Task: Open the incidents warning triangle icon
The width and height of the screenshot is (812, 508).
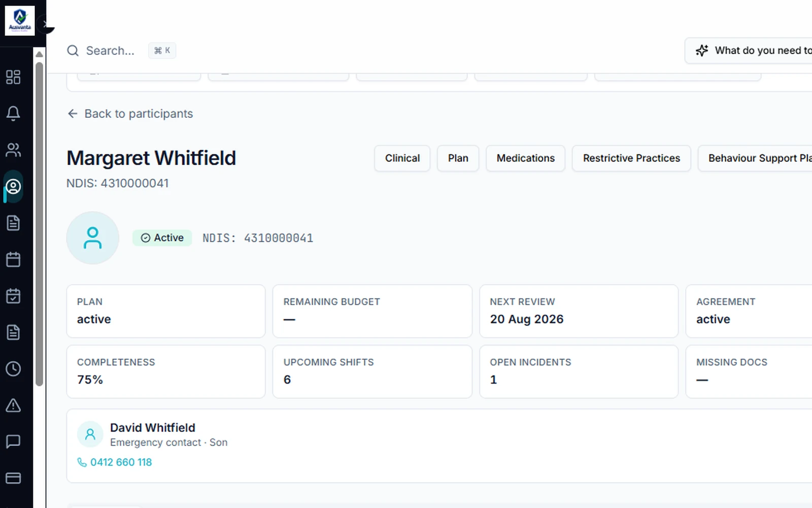Action: [13, 405]
